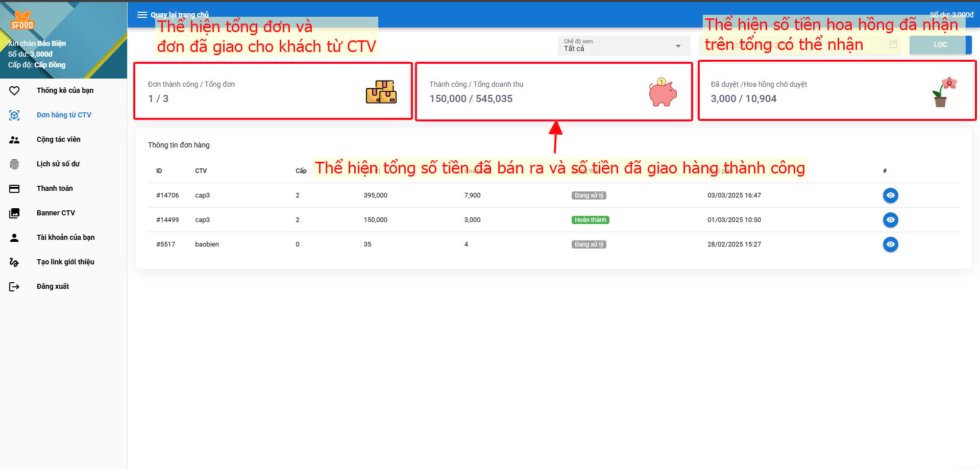
Task: Click the calendar icon in date filter
Action: coord(893,45)
